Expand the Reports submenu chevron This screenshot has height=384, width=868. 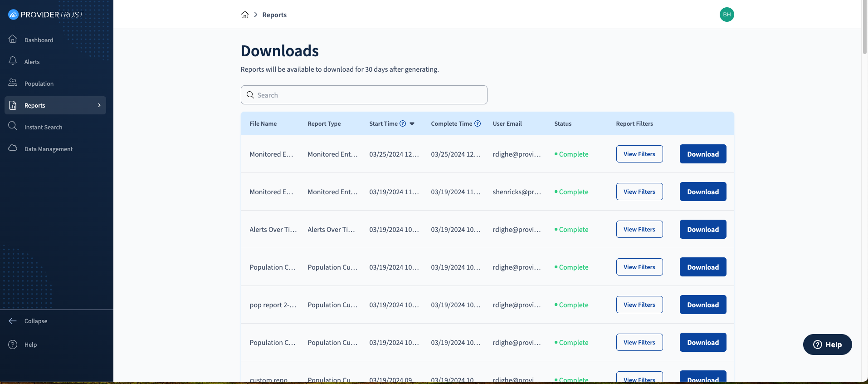pos(99,105)
